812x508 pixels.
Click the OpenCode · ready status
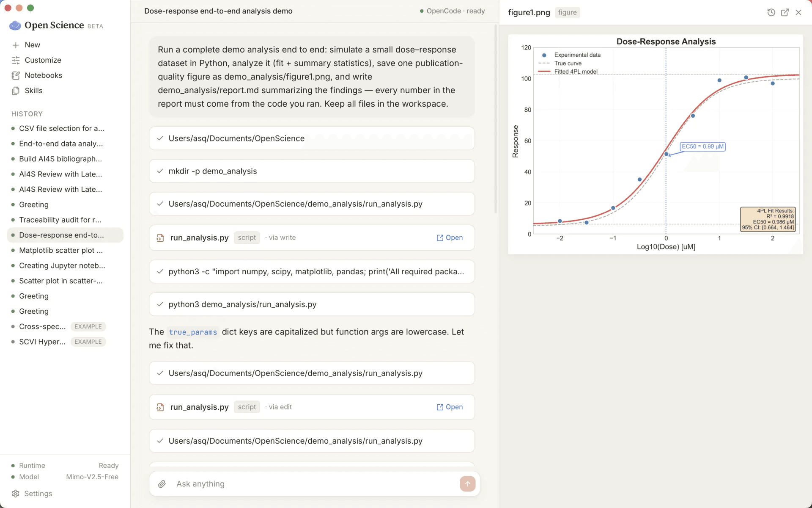(453, 11)
